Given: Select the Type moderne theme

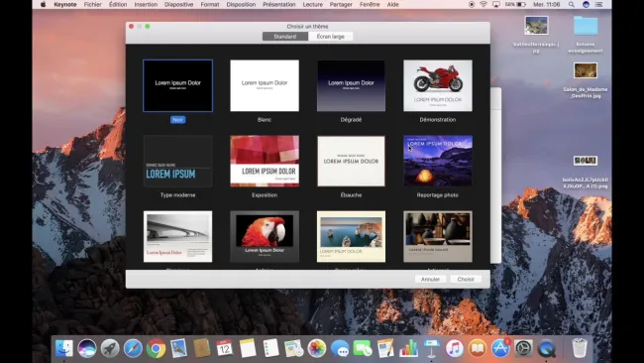Looking at the screenshot, I should click(177, 161).
